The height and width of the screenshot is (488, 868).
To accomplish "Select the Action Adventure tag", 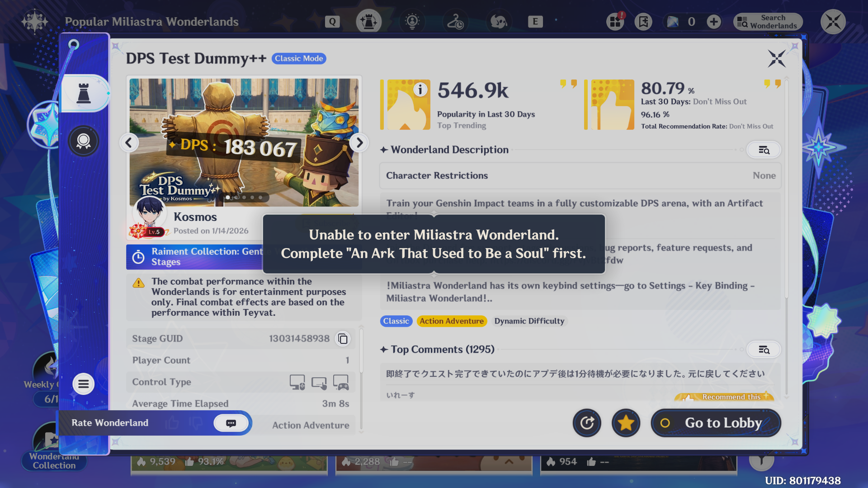I will pyautogui.click(x=452, y=321).
